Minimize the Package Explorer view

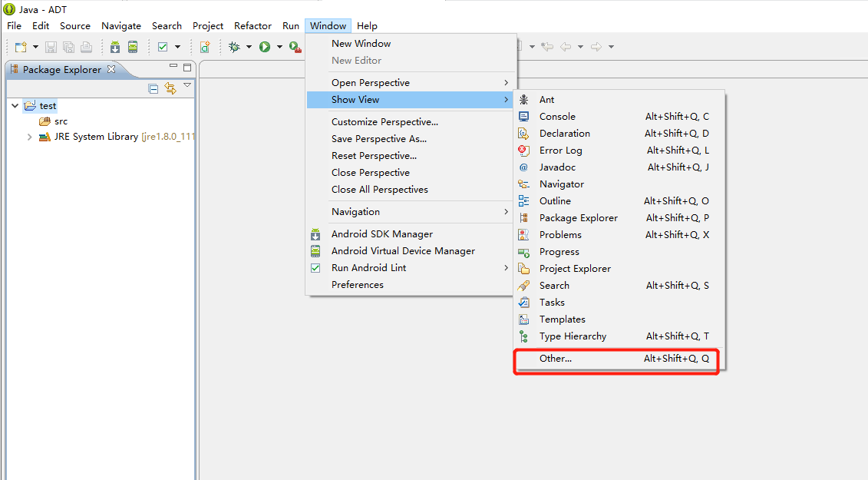[173, 66]
